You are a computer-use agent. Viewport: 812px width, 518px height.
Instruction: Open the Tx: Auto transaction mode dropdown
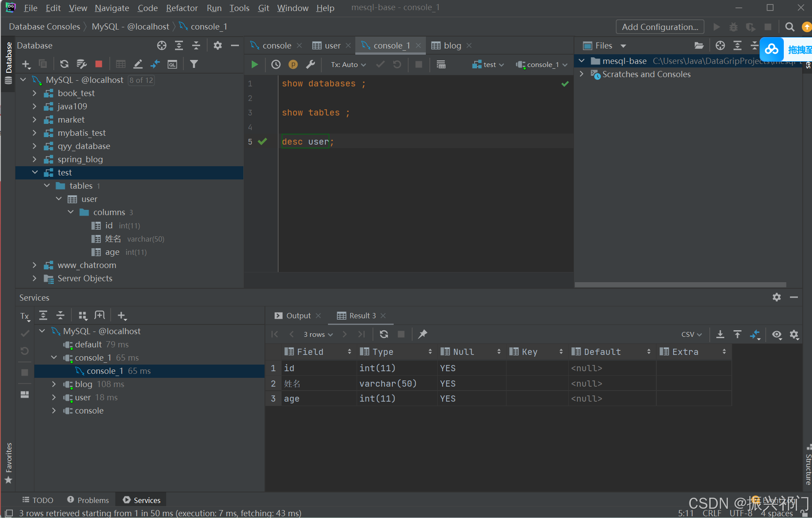[x=348, y=64]
